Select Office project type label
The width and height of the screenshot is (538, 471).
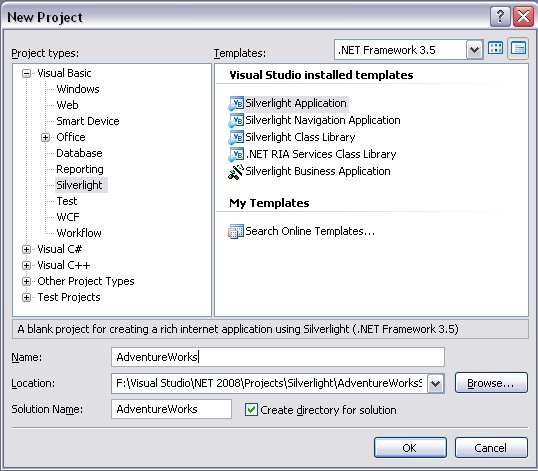(x=71, y=137)
